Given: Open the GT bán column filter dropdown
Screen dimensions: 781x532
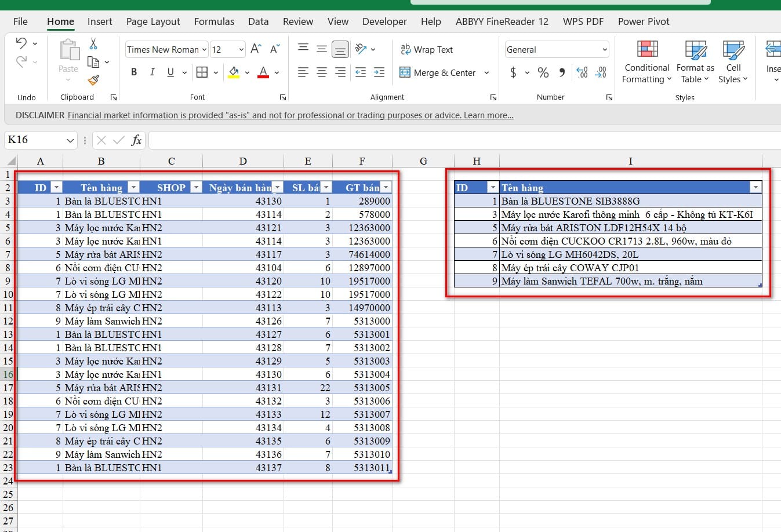Looking at the screenshot, I should coord(386,187).
